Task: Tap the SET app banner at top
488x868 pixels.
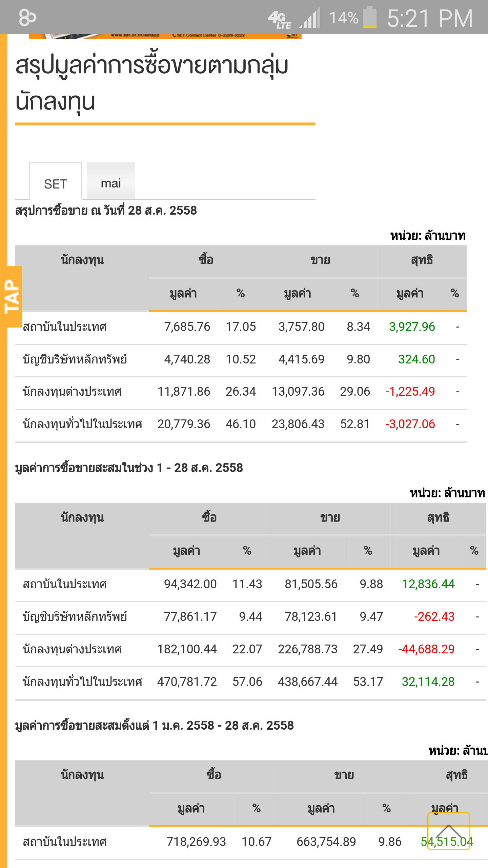Action: (x=165, y=36)
